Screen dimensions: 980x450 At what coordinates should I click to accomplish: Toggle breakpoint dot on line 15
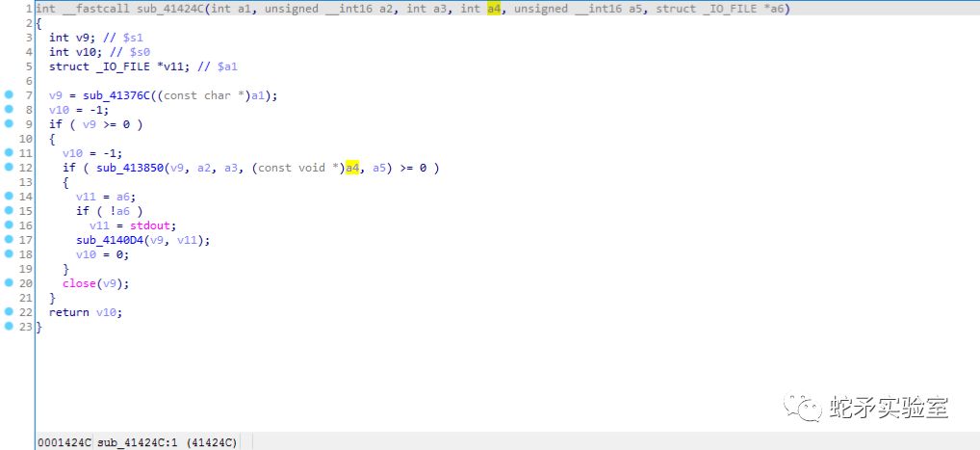pos(9,210)
